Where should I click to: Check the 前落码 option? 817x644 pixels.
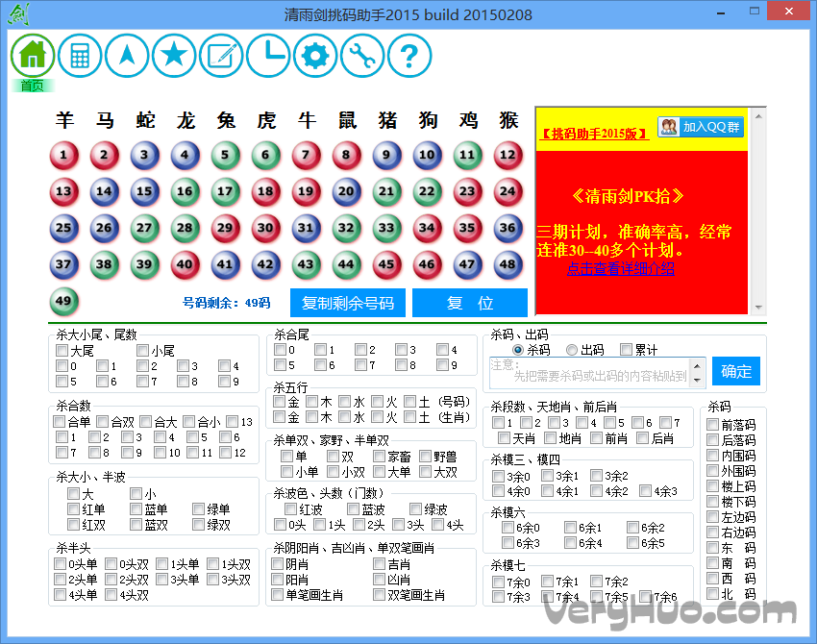pos(712,425)
